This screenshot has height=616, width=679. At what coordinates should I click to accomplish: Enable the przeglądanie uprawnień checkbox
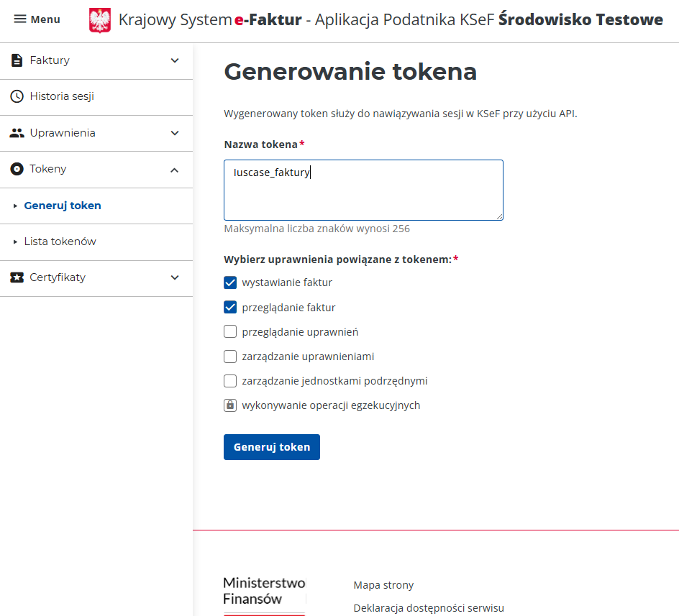click(230, 332)
